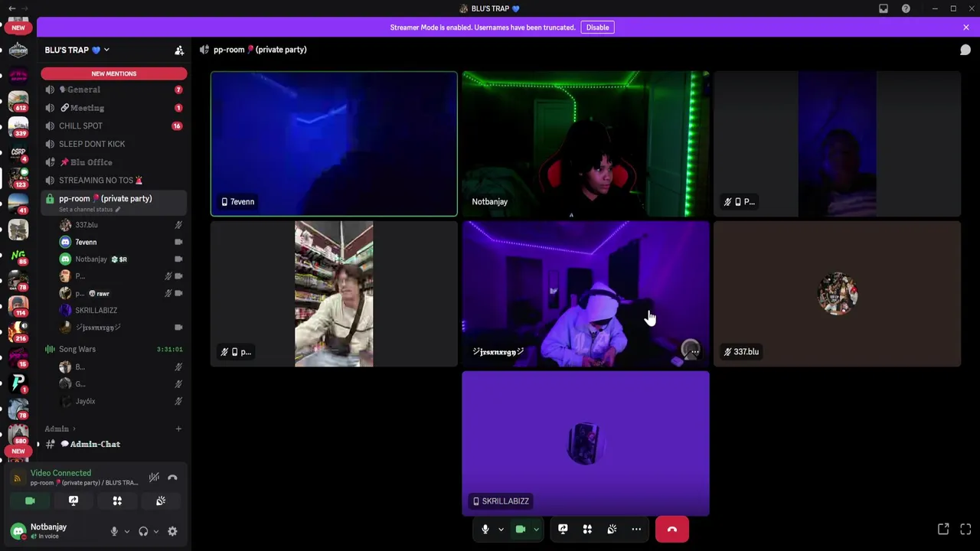Jump to NEW MENTIONS in the channel list

113,73
